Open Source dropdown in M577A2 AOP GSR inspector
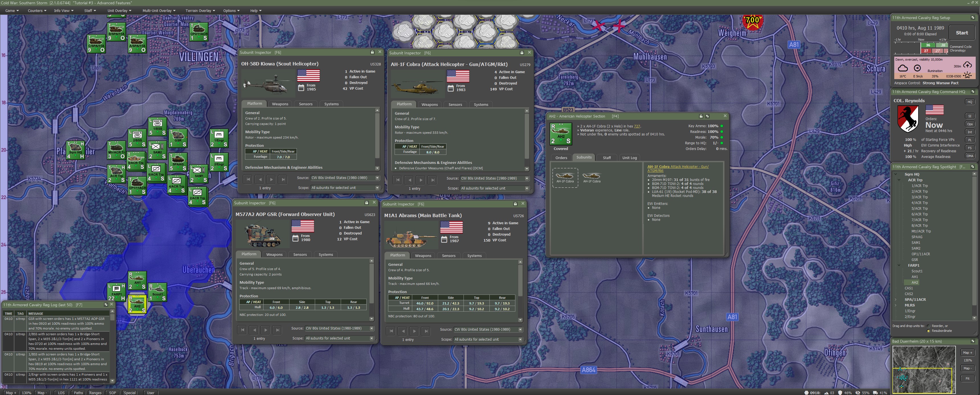Screen dimensions: 980x395 (x=339, y=328)
